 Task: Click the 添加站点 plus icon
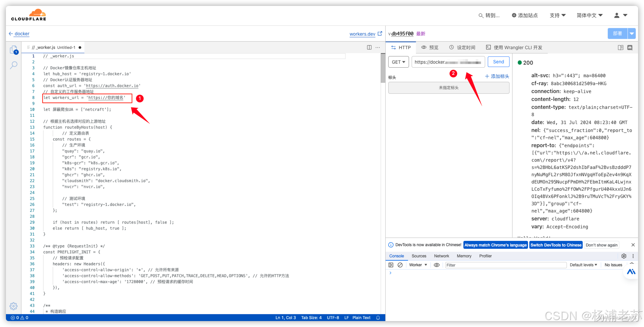[514, 15]
